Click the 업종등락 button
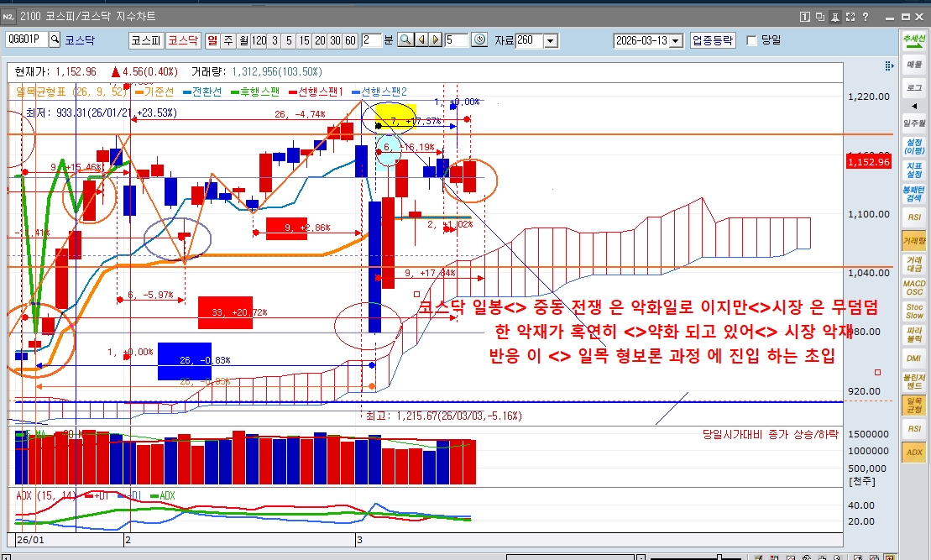This screenshot has width=931, height=560. 713,39
